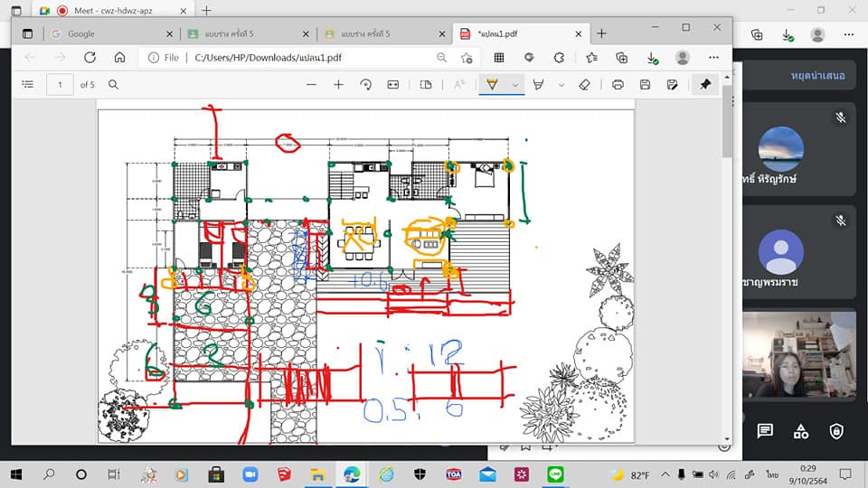This screenshot has height=488, width=868.
Task: Show hidden system tray icons
Action: click(x=665, y=474)
